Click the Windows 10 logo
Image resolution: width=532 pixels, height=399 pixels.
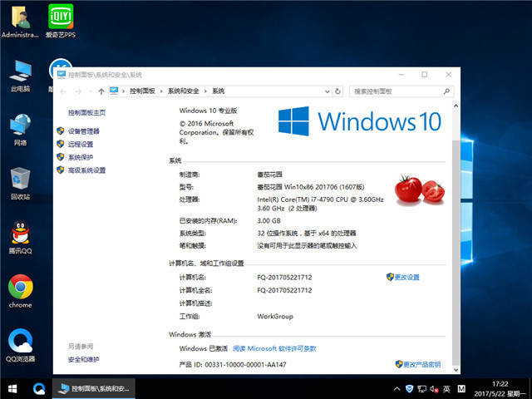[x=360, y=121]
